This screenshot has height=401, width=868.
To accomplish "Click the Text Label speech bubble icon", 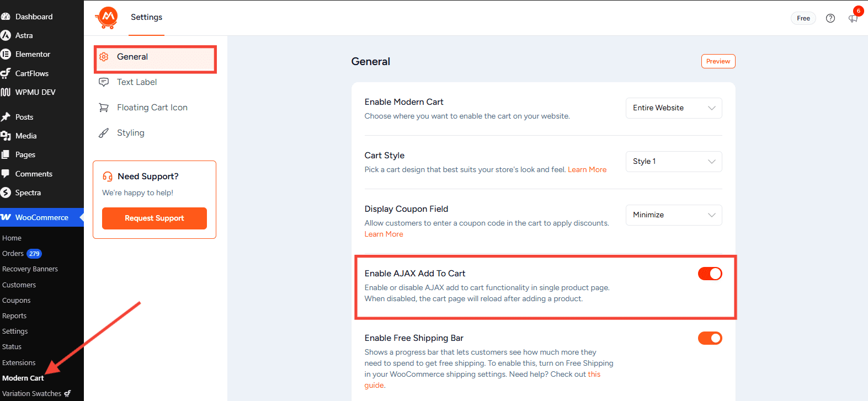I will coord(104,82).
